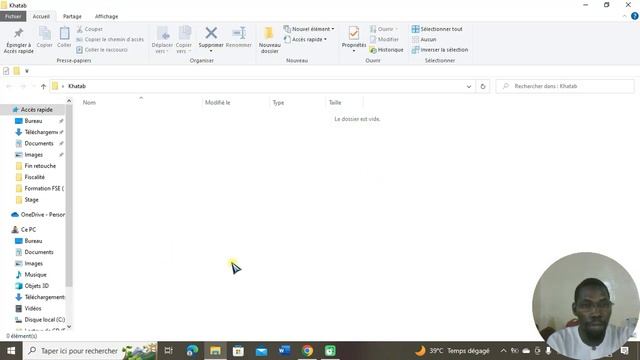Screen dimensions: 640x360
Task: Open the Nouvel élément dropdown
Action: click(309, 29)
